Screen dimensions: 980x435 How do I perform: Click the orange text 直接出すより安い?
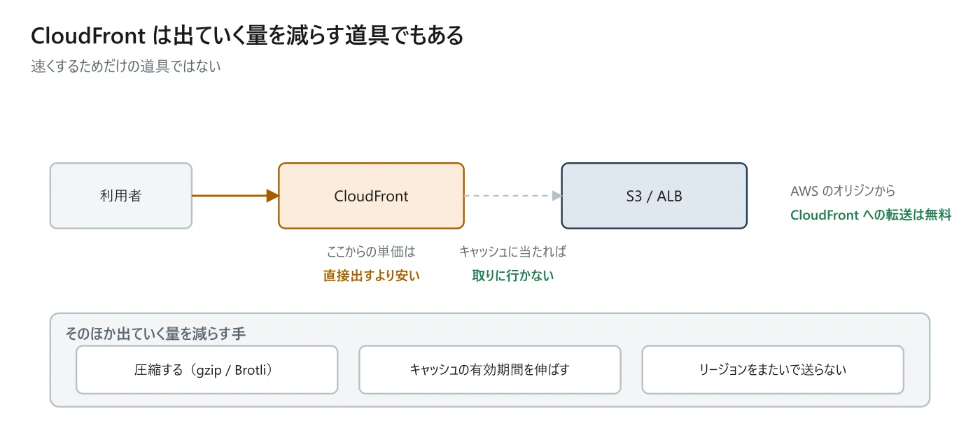371,276
